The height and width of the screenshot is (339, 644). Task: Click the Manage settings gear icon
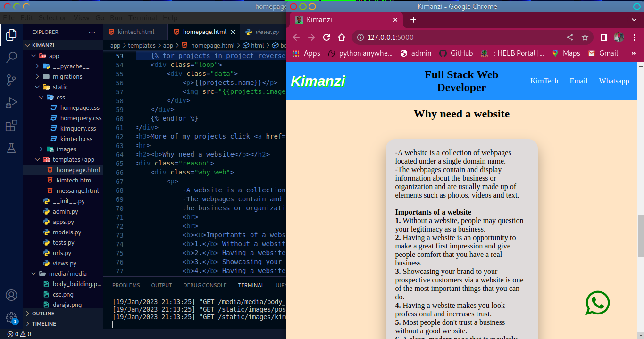(11, 317)
